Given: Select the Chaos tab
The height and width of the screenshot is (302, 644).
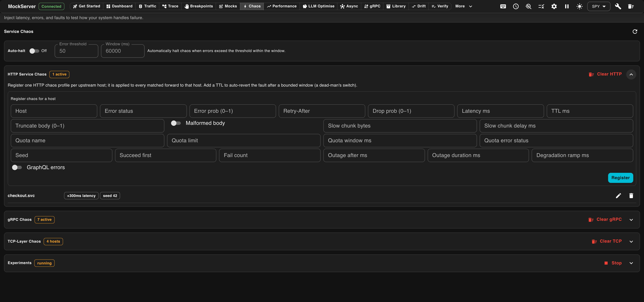Looking at the screenshot, I should click(252, 6).
